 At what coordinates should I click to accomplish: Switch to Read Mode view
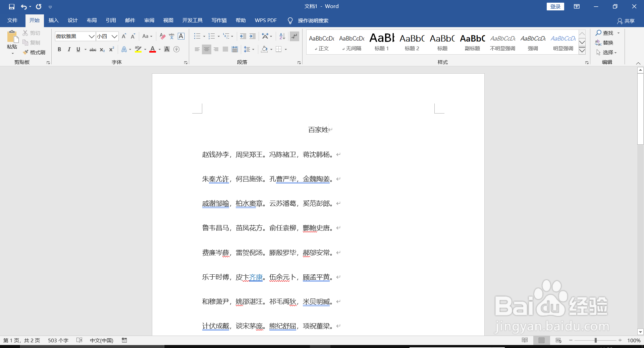(525, 340)
